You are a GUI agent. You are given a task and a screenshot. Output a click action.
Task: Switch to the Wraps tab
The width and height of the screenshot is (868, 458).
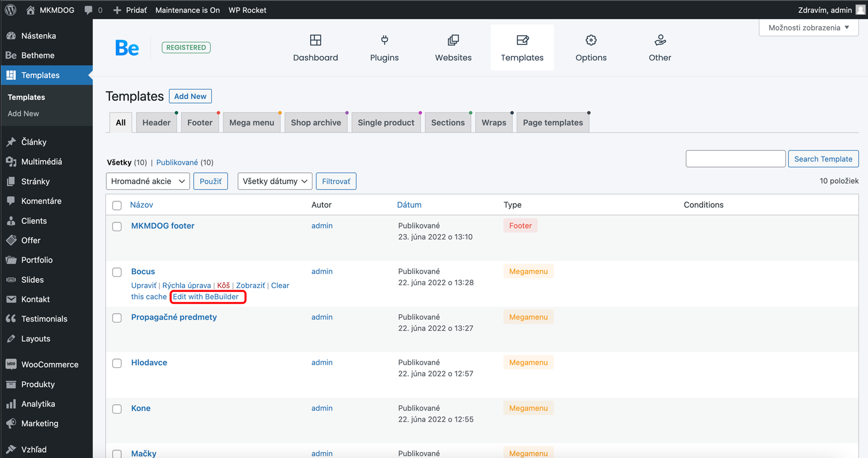(494, 123)
